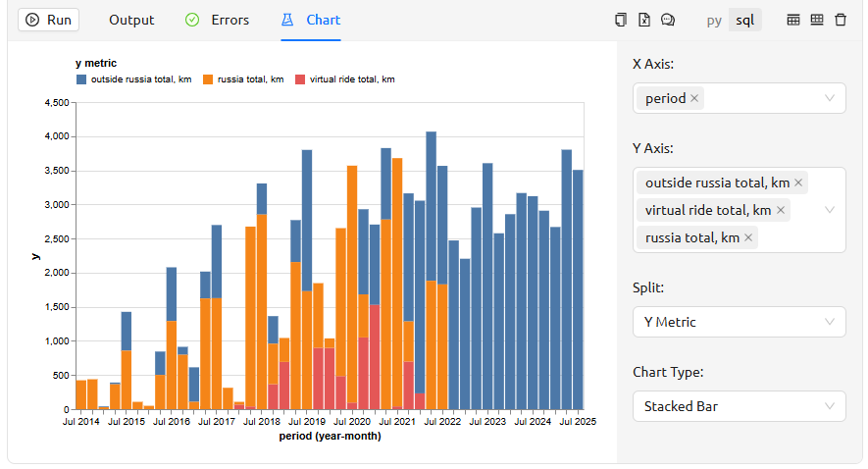Click the Excel export file icon
The image size is (868, 469).
(643, 20)
